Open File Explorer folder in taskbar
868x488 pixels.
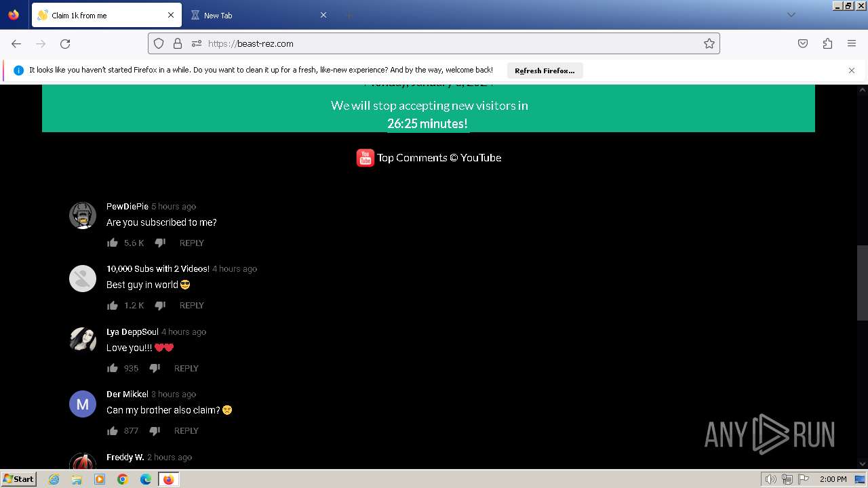[x=77, y=479]
